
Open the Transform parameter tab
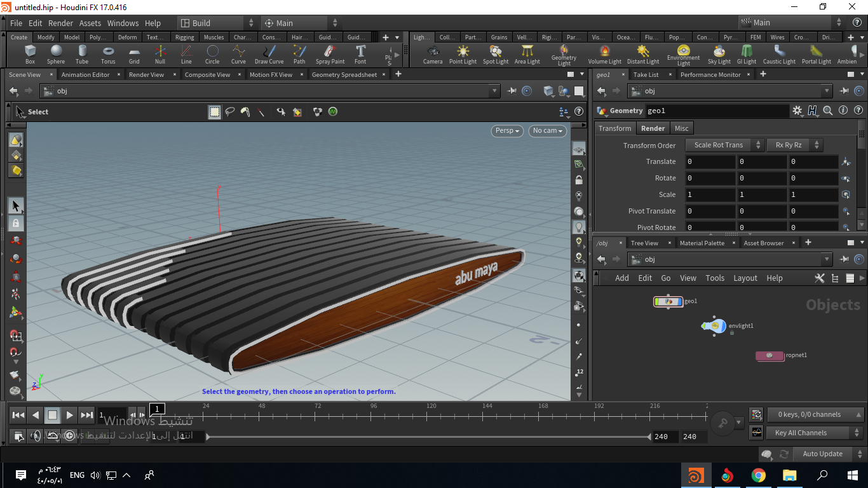615,128
